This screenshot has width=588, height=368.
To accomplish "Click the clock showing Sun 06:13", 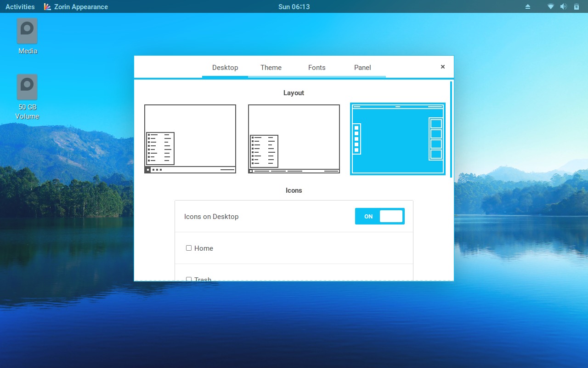I will [294, 6].
